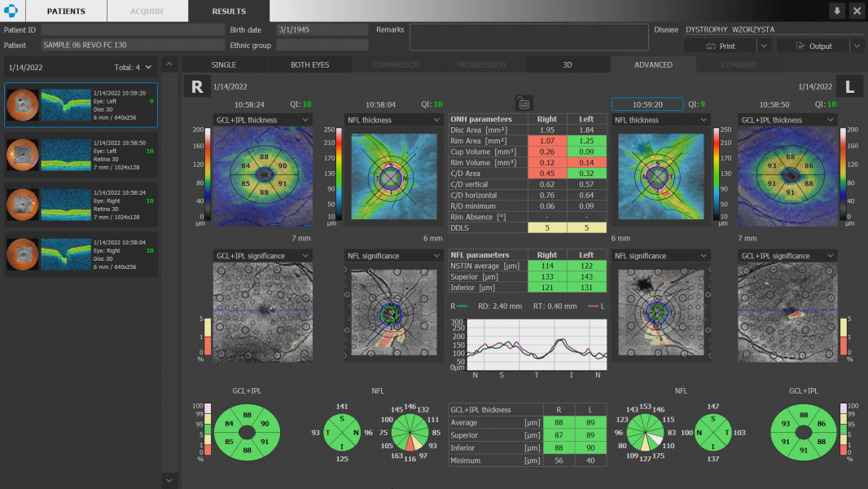The image size is (868, 489).
Task: Click into the Remarks text field
Action: [x=527, y=37]
